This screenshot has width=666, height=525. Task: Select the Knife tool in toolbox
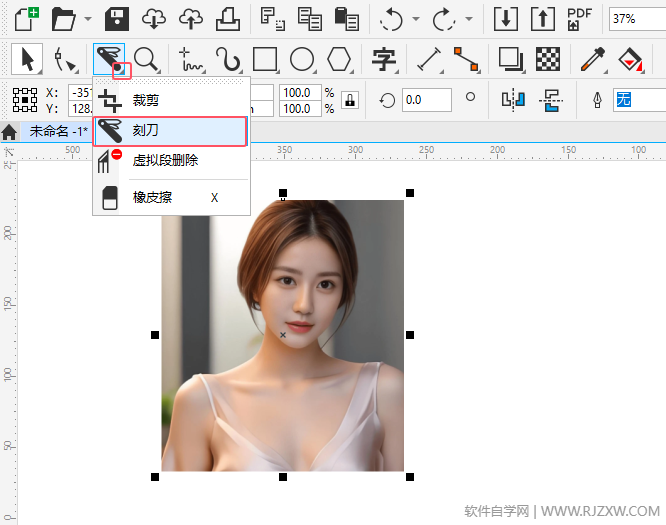tap(108, 58)
